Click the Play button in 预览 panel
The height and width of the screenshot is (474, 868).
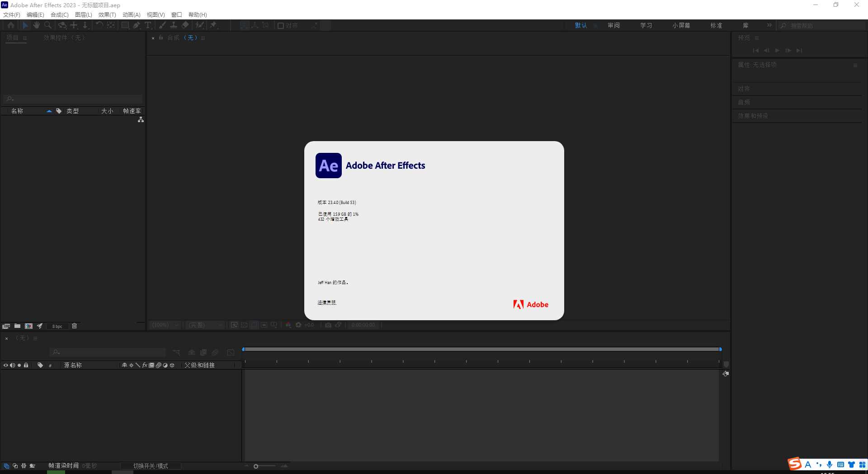777,51
